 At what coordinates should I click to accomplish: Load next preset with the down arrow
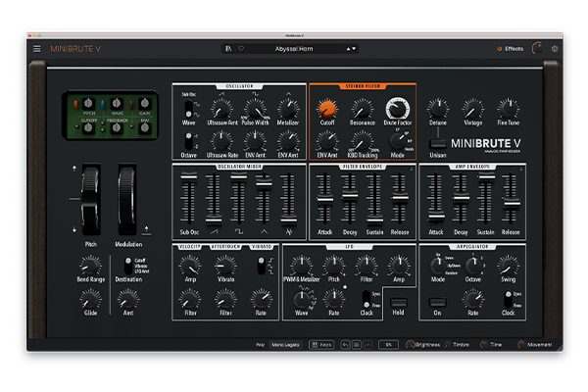(x=354, y=49)
